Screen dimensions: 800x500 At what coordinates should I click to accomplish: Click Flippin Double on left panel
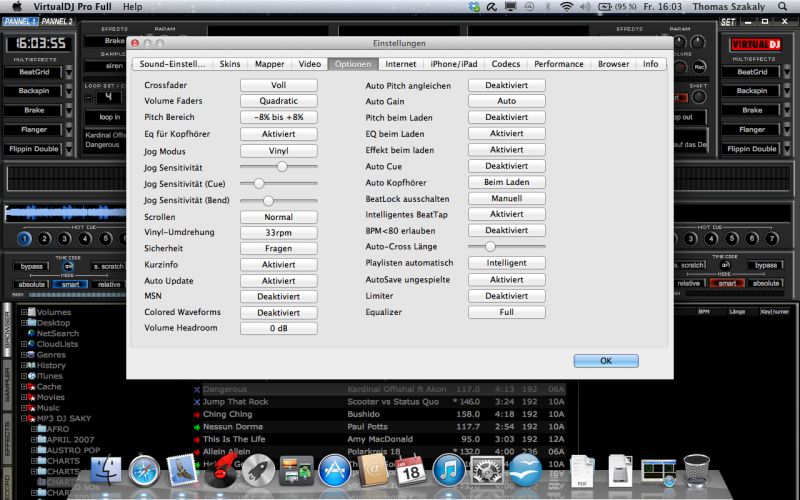click(34, 149)
